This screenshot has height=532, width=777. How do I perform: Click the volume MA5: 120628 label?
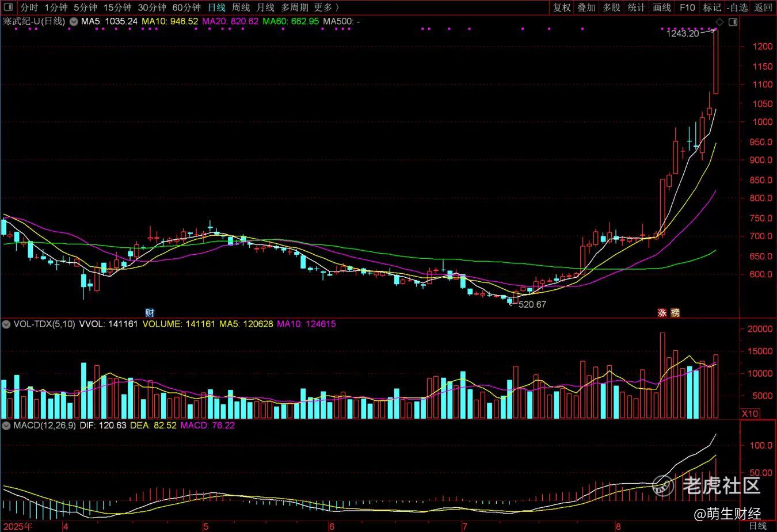click(x=246, y=324)
